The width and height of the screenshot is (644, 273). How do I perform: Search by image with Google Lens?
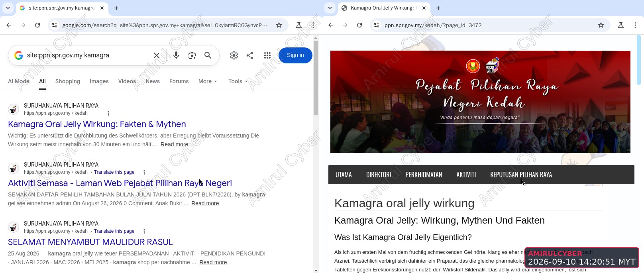pyautogui.click(x=192, y=55)
